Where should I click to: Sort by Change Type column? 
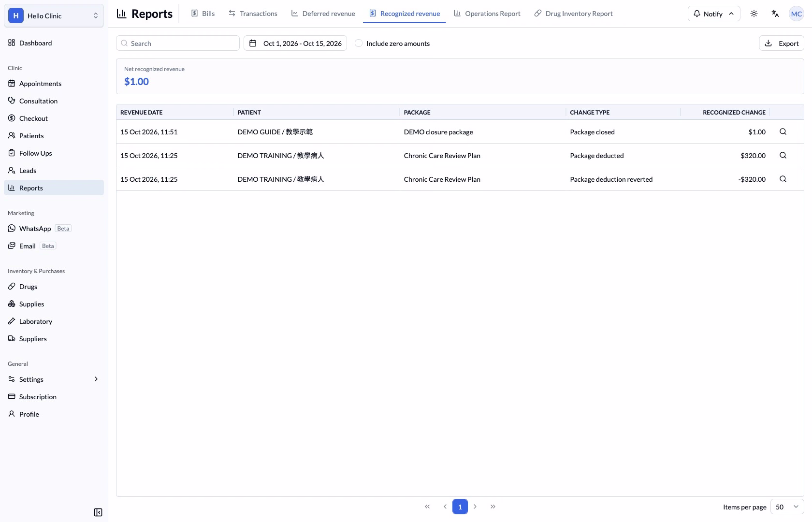[590, 112]
